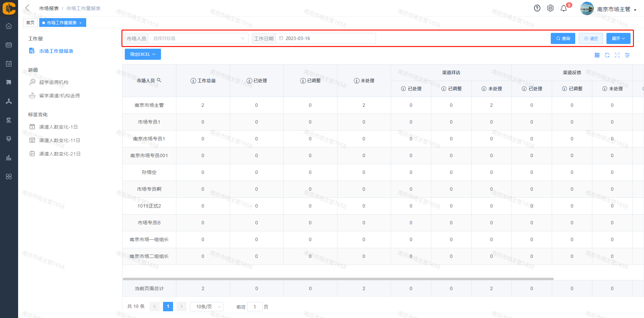The width and height of the screenshot is (644, 318).
Task: Open the settings gear icon
Action: pyautogui.click(x=550, y=8)
